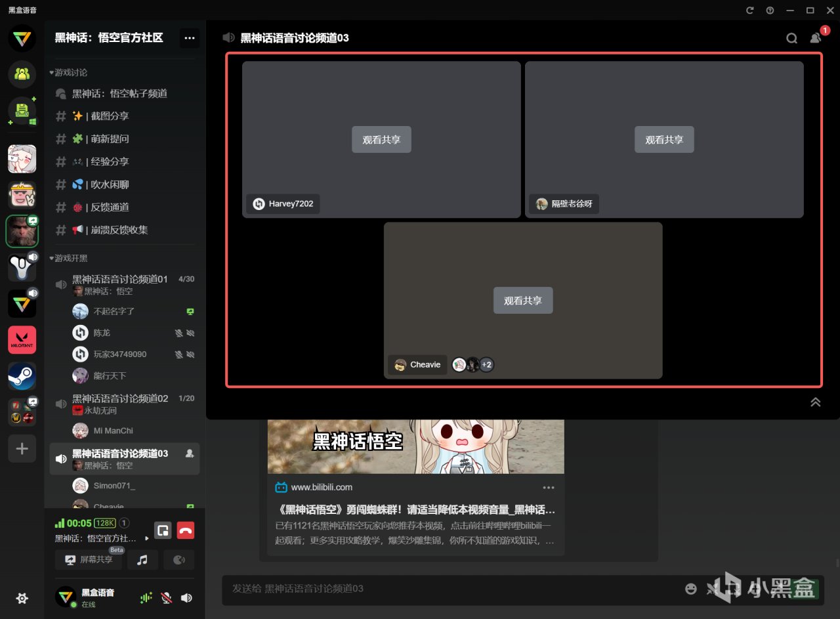Open the server options three-dot menu
This screenshot has width=840, height=619.
[x=190, y=38]
